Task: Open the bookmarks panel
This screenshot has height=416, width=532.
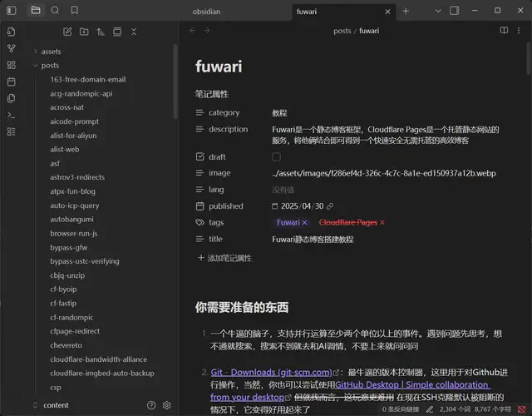Action: (75, 11)
